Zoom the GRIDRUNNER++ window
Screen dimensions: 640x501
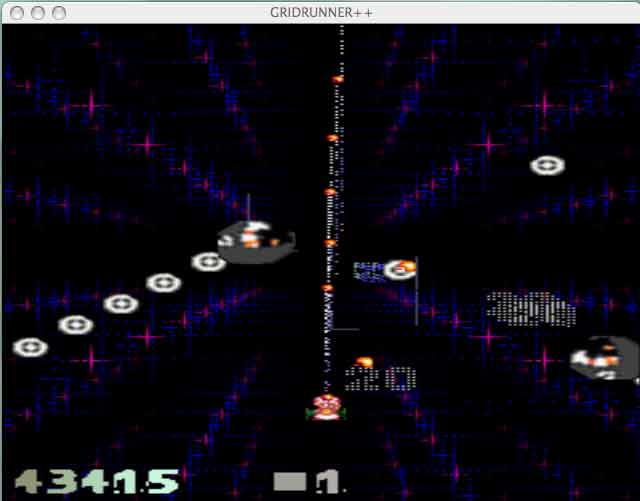[x=59, y=13]
